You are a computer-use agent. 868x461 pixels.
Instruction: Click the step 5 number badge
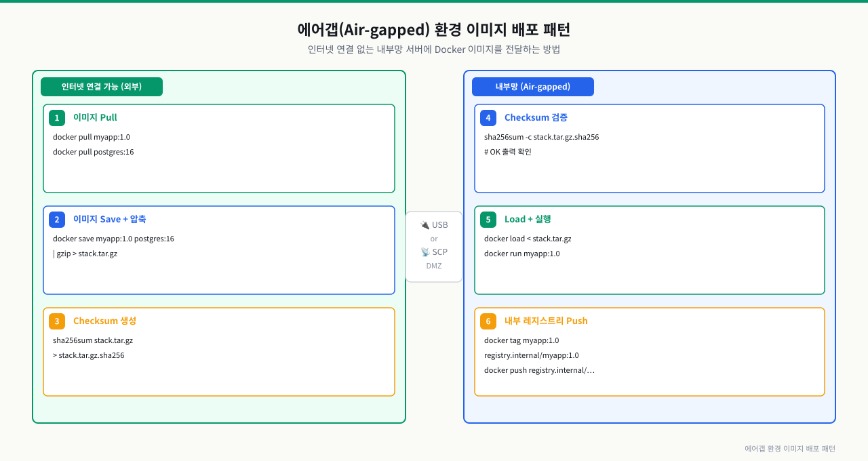click(x=488, y=220)
